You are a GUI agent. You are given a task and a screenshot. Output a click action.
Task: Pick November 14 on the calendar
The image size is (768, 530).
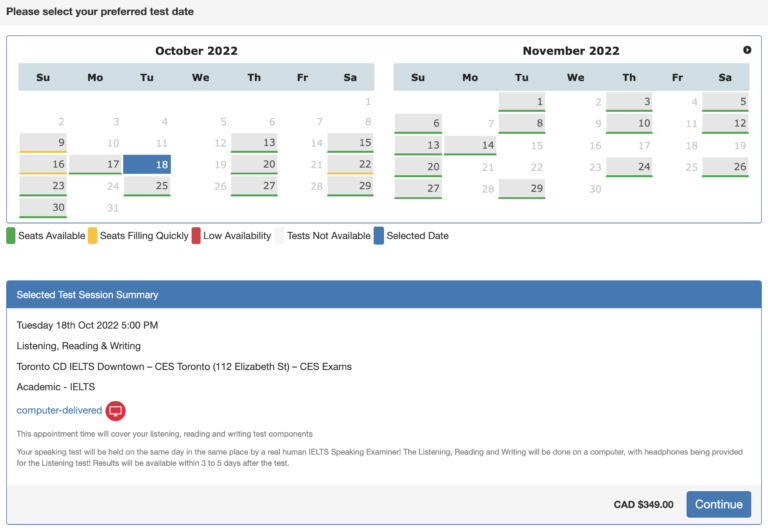coord(470,145)
